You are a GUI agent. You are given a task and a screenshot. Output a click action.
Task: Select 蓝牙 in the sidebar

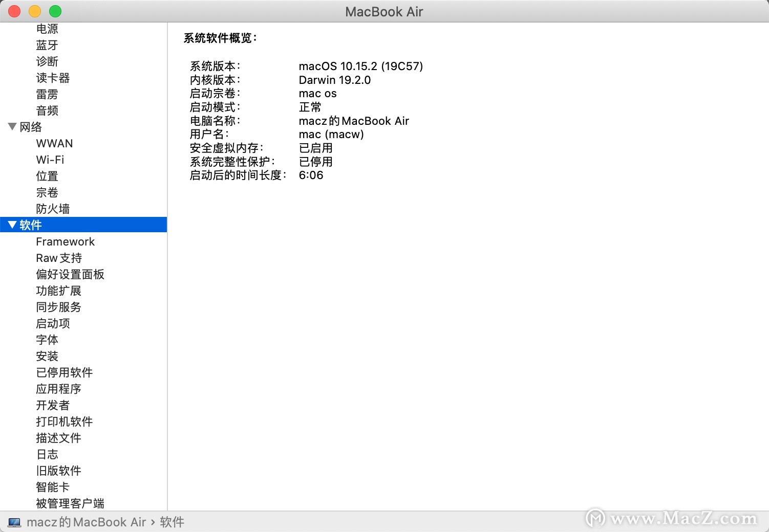(47, 45)
